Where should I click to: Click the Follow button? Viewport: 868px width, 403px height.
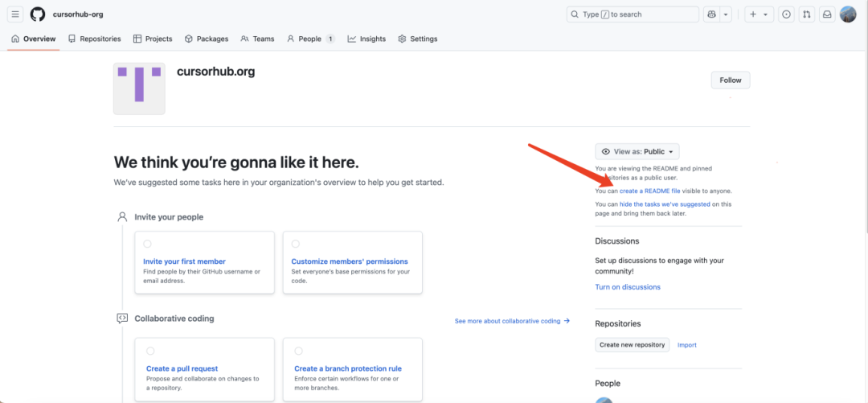730,80
